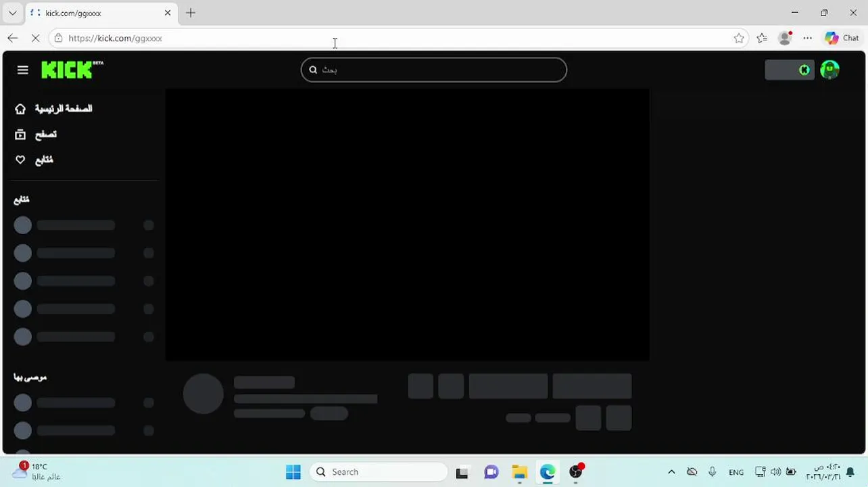
Task: Open the favorites list icon
Action: [762, 39]
